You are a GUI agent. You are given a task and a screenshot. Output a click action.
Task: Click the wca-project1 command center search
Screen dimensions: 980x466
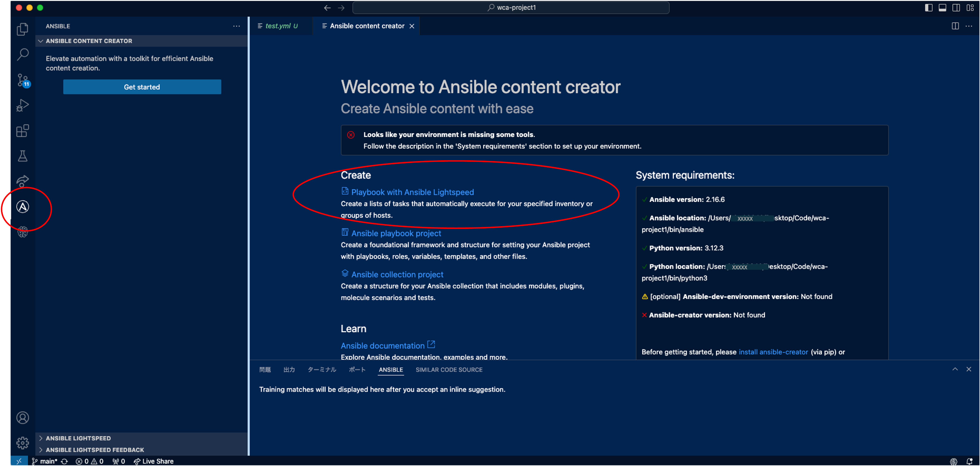511,8
